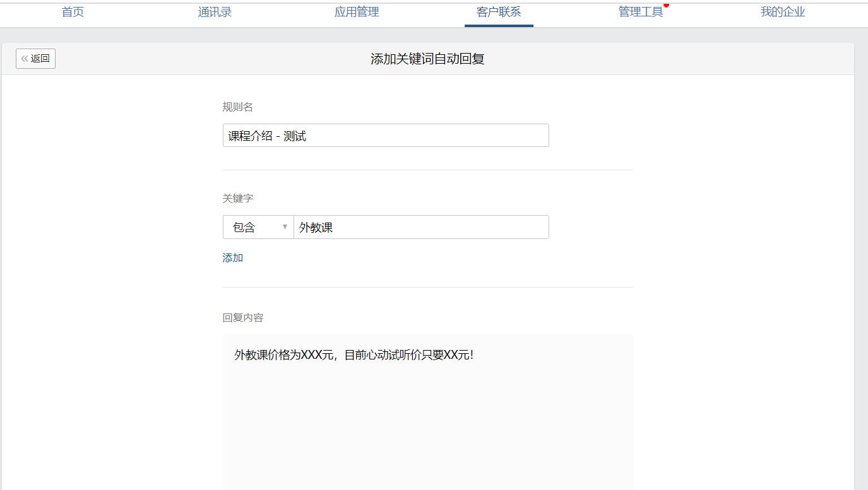Click the 返回 back button
Screen dimensions: 868x490
click(35, 59)
